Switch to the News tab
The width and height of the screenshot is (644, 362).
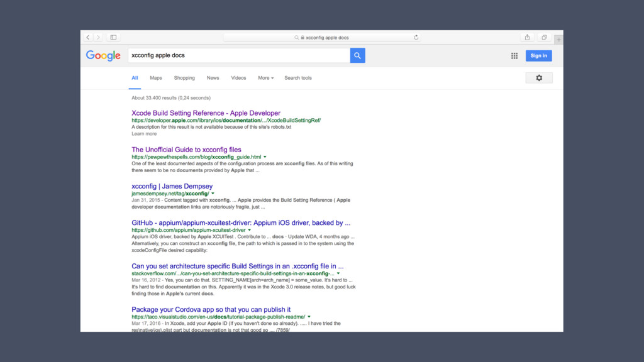213,78
